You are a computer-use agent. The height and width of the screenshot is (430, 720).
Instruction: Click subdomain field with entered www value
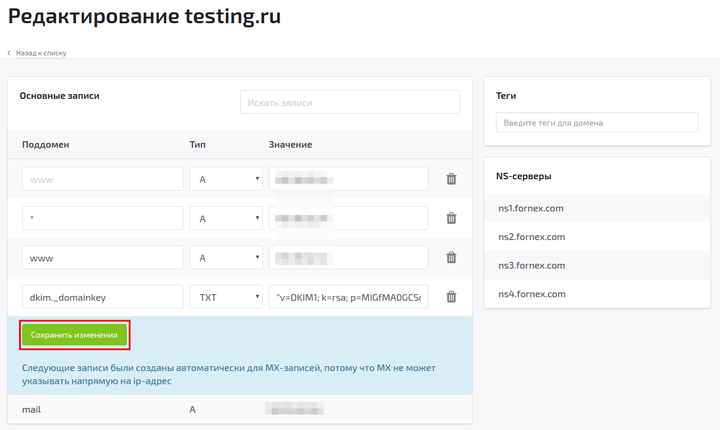103,257
